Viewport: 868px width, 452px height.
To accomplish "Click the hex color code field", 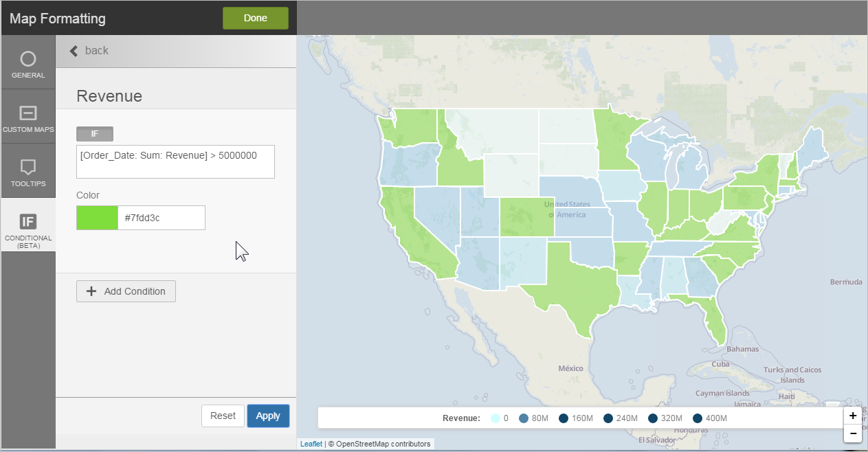I will click(161, 218).
